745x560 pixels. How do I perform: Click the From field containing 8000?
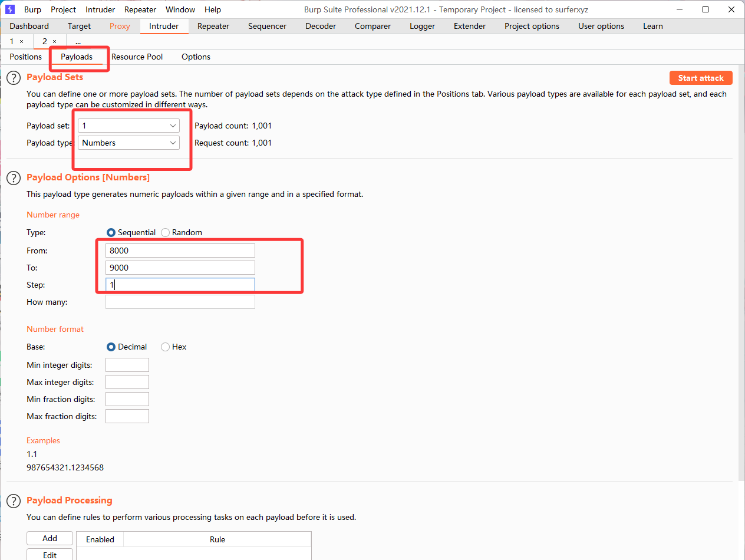click(180, 251)
